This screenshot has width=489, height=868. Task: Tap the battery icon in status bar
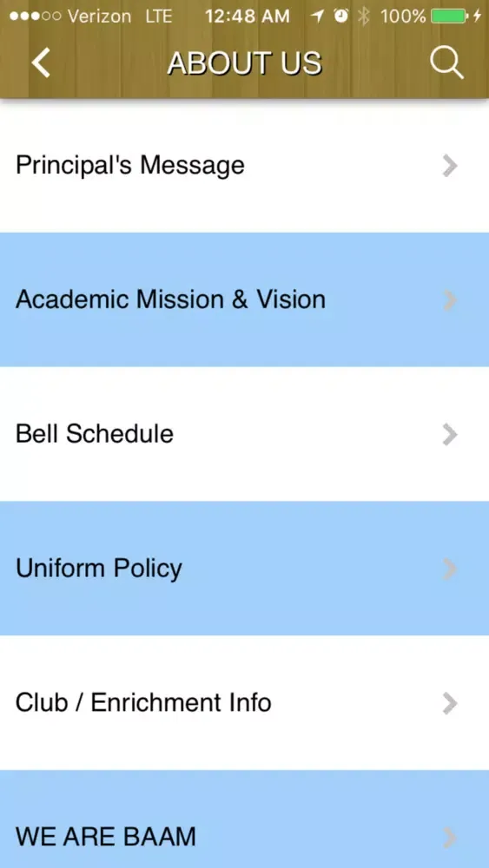tap(448, 16)
